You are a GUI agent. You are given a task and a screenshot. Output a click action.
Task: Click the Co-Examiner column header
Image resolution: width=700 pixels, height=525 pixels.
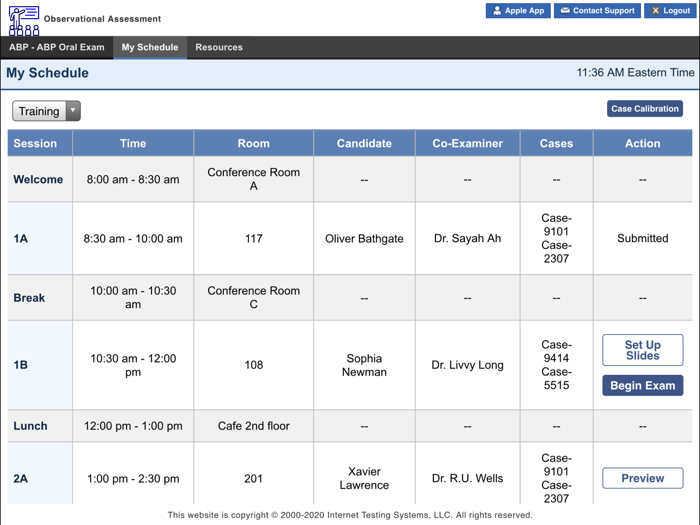467,143
